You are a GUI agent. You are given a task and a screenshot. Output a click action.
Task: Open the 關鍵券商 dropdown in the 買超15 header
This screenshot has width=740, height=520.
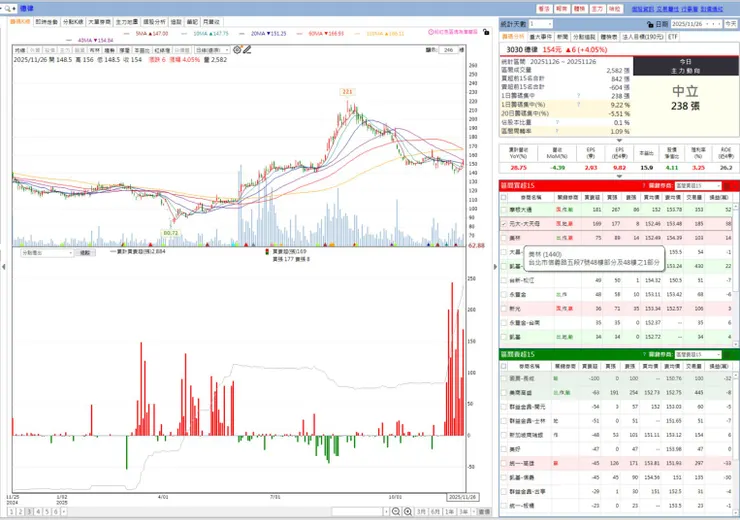pos(719,186)
